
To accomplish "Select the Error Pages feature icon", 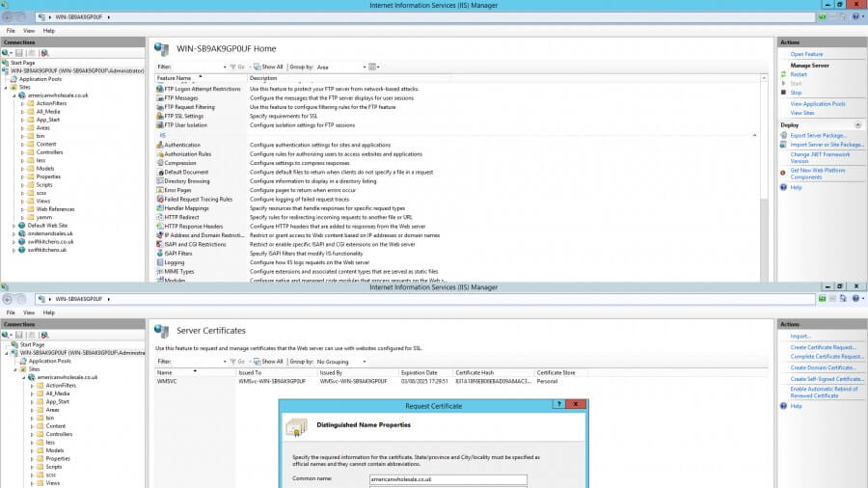I will click(158, 190).
